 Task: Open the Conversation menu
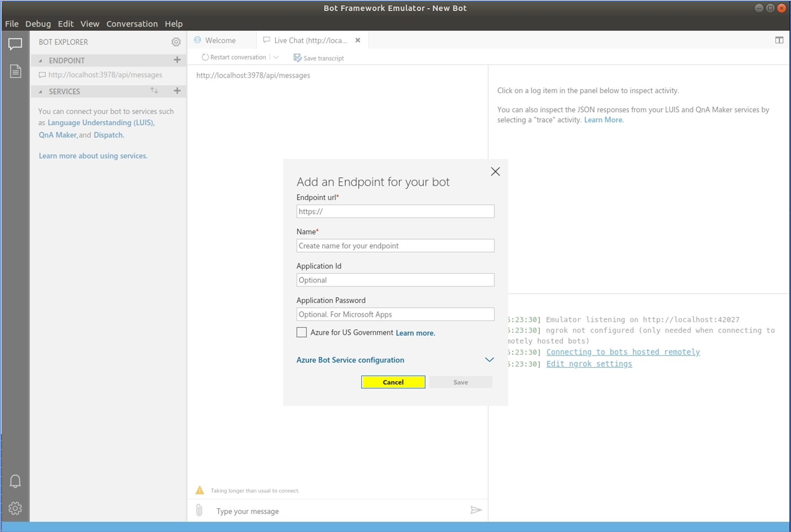(x=132, y=24)
